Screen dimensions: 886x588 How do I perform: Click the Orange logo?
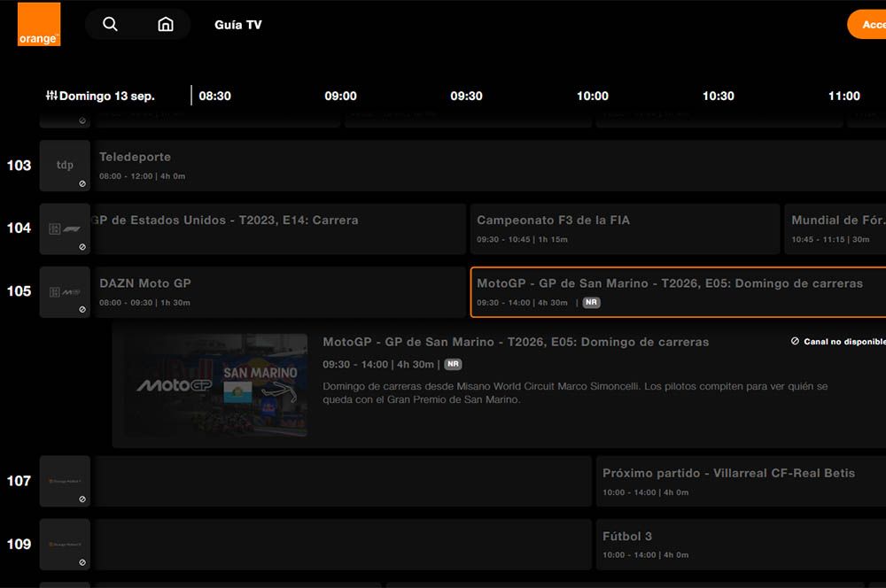(39, 24)
